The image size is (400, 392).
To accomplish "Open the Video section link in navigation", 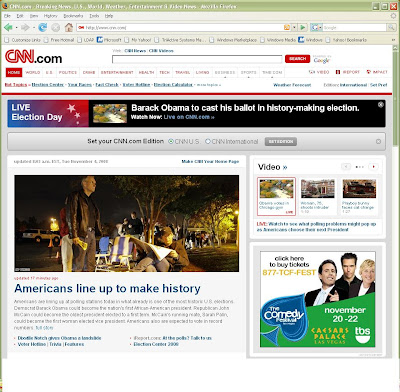I will (319, 72).
